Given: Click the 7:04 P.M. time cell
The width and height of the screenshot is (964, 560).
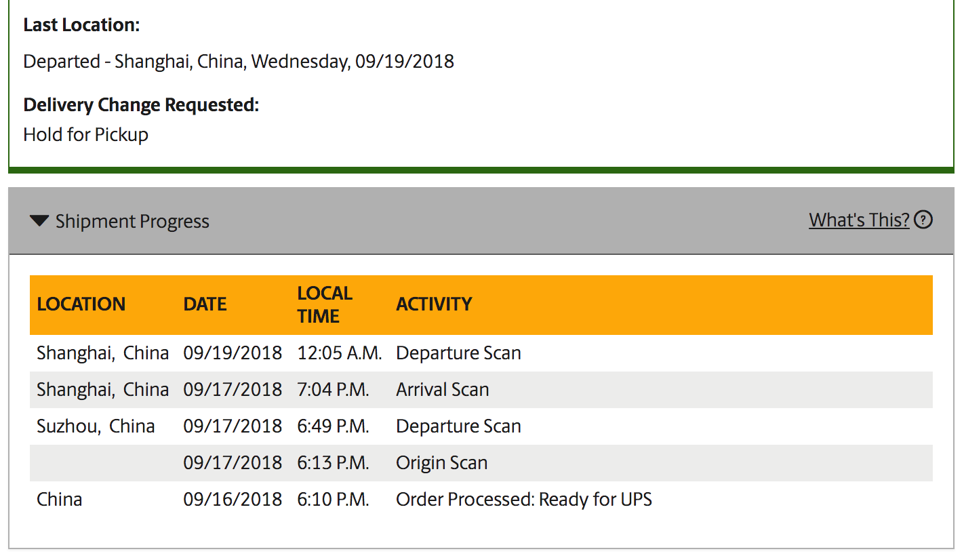Looking at the screenshot, I should coord(333,390).
